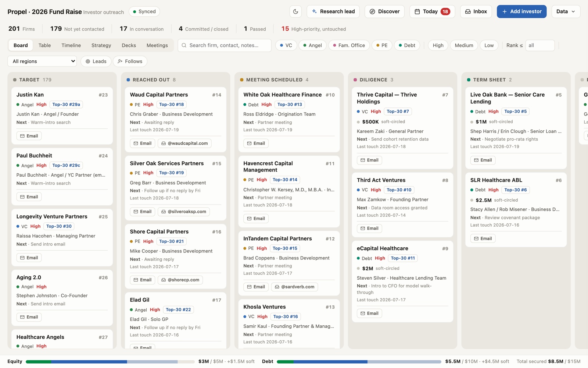The image size is (588, 368).
Task: Click the envelope icon on Justin Kan card
Action: [x=22, y=136]
